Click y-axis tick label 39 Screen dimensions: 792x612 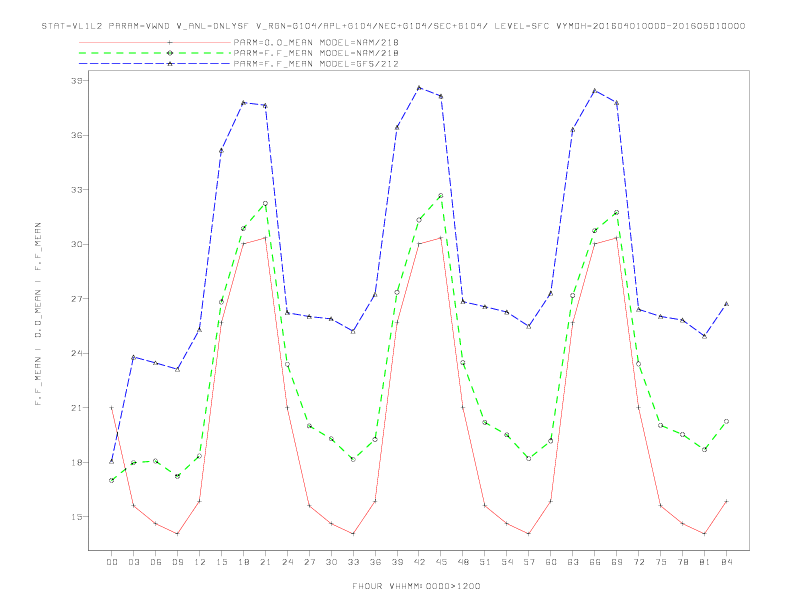point(76,81)
